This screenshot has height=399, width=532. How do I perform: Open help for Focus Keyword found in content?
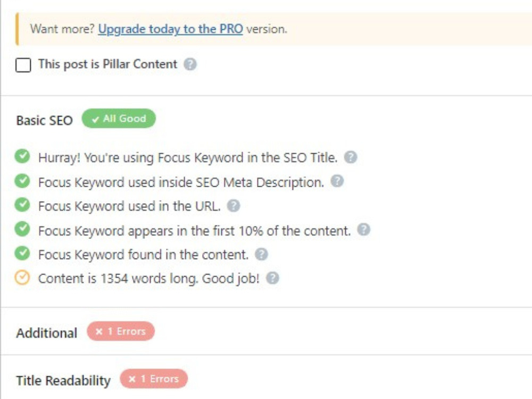[x=261, y=254]
